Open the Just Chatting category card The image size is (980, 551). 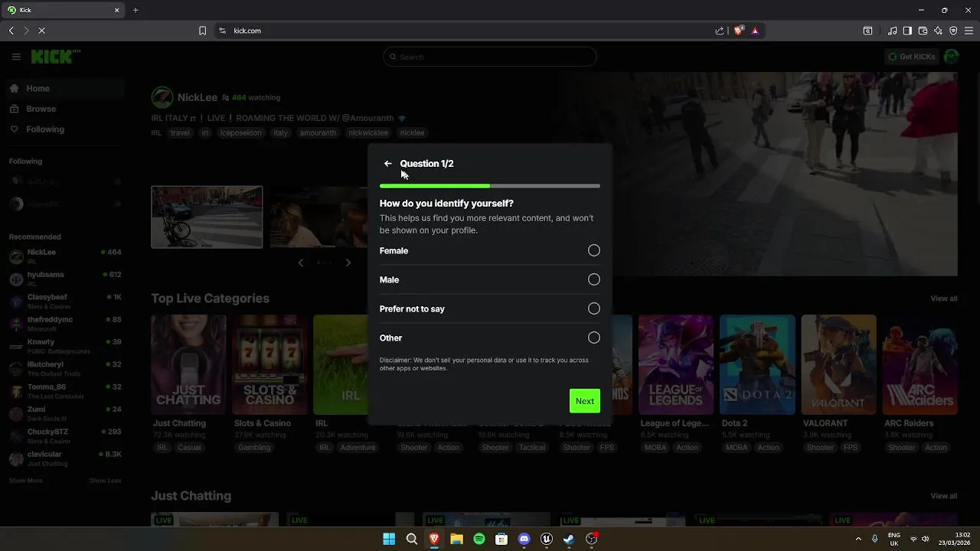coord(188,364)
